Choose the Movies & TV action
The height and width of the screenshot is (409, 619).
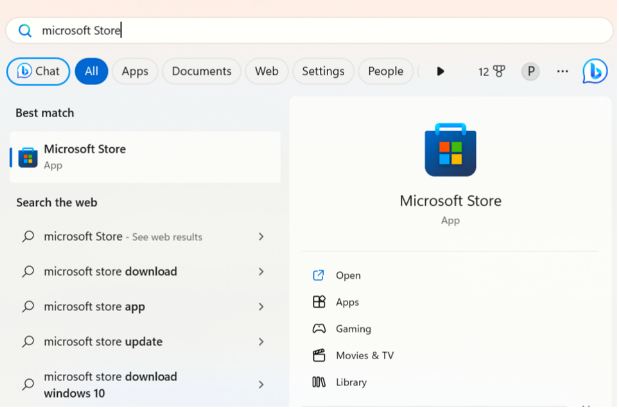(x=365, y=356)
